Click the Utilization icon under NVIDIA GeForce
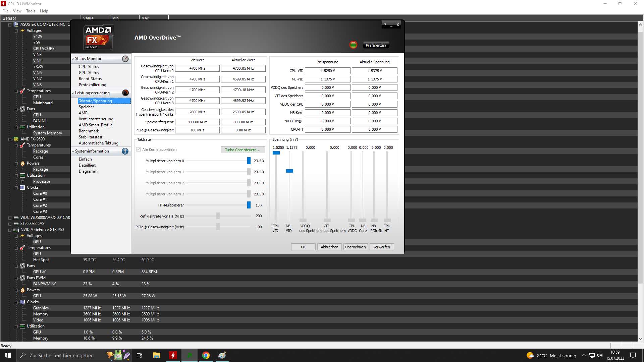 click(x=22, y=326)
